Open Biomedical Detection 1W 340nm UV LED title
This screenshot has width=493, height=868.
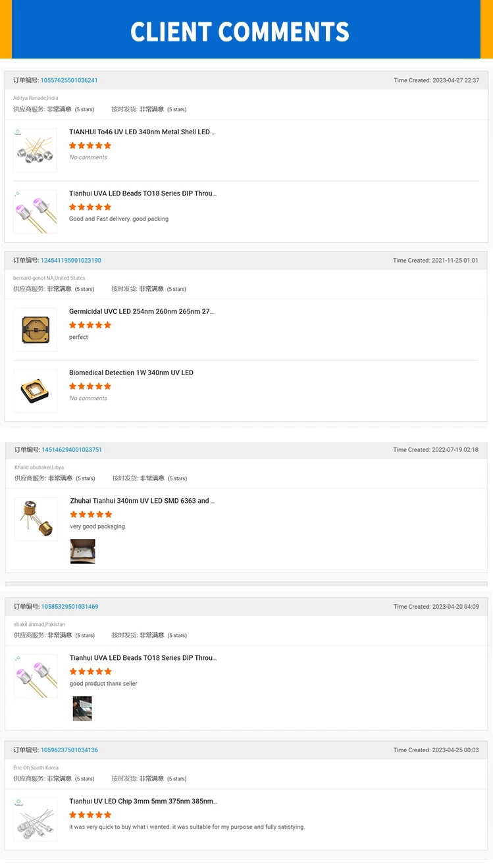tap(131, 373)
